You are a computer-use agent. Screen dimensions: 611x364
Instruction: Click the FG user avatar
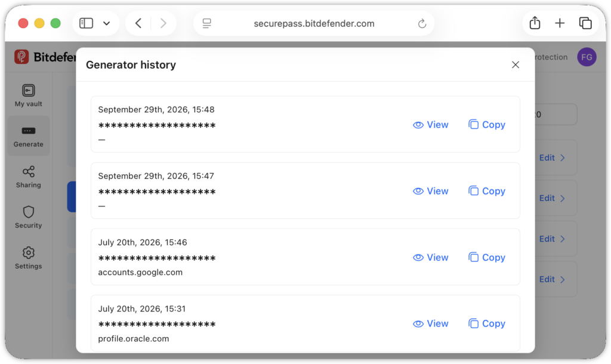click(587, 57)
